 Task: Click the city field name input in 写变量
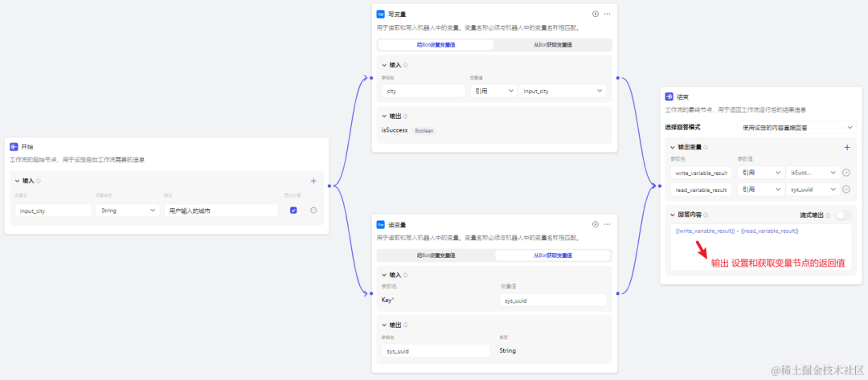(x=423, y=91)
